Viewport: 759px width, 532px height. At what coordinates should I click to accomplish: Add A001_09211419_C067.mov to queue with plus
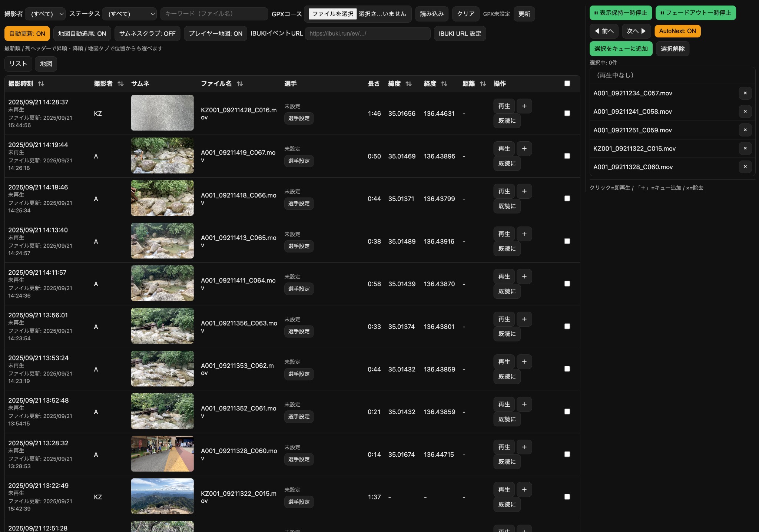pyautogui.click(x=524, y=149)
